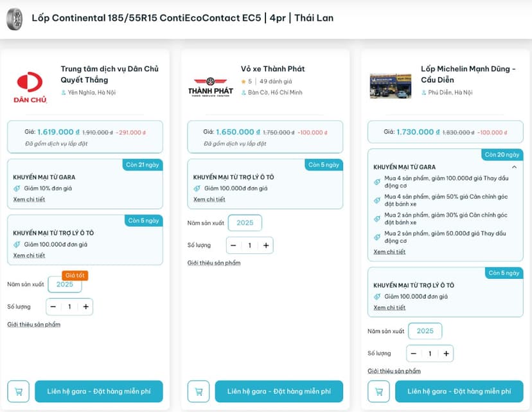Click promo giảm 30% giá Cân chỉnh góc

tap(446, 219)
